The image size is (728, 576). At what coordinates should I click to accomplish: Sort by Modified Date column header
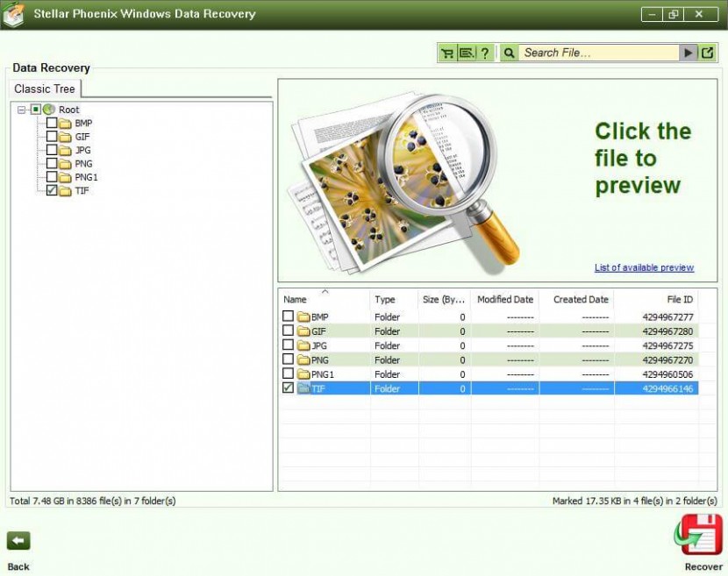pos(505,299)
